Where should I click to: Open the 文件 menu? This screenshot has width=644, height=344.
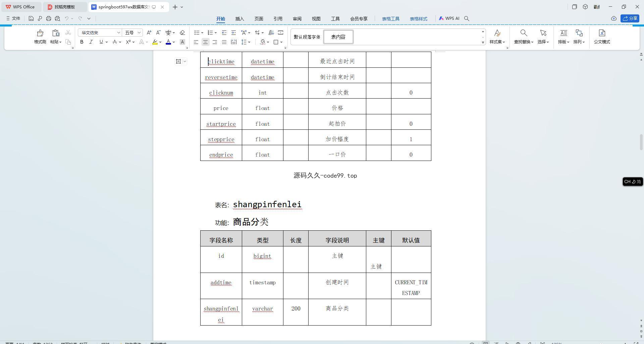pyautogui.click(x=13, y=18)
